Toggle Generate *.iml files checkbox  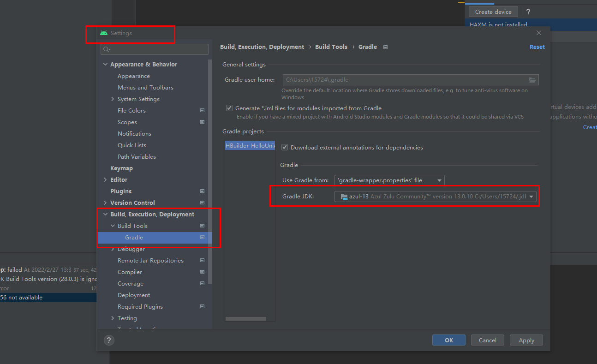(x=229, y=108)
